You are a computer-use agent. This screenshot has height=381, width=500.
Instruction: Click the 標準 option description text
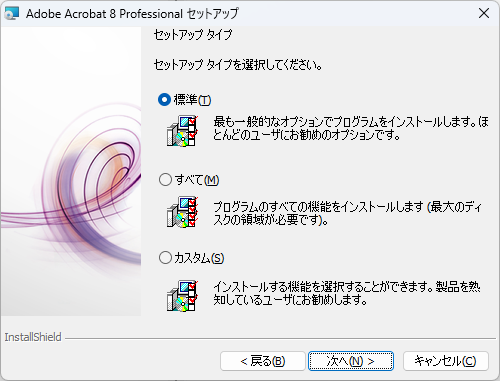[351, 128]
